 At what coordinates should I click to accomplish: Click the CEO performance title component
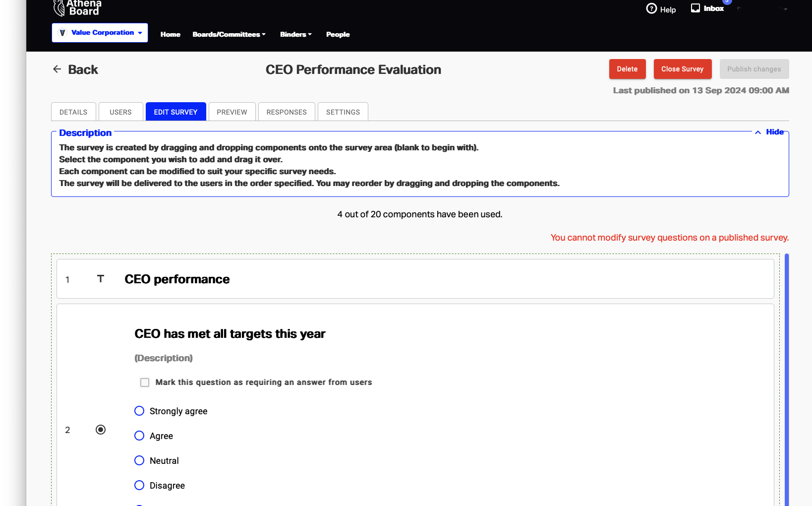415,279
